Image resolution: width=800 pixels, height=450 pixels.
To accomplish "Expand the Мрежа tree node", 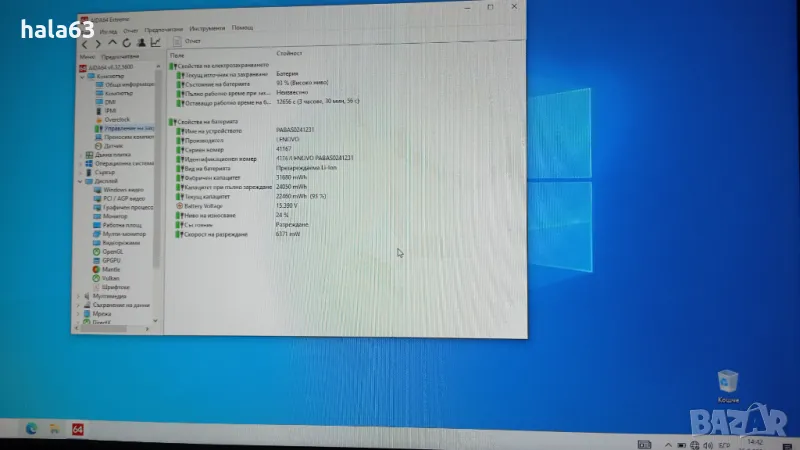I will [79, 313].
